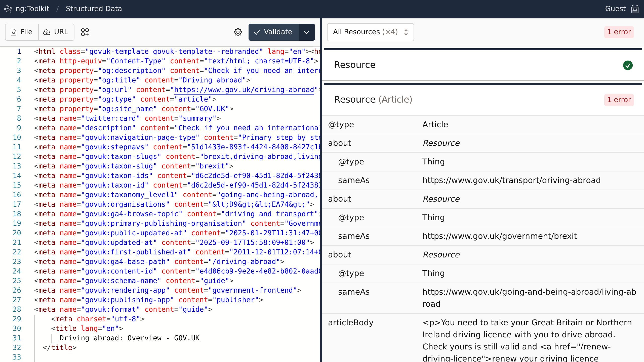Click the Article resource 1 error badge
Screen dimensions: 644x362
619,100
